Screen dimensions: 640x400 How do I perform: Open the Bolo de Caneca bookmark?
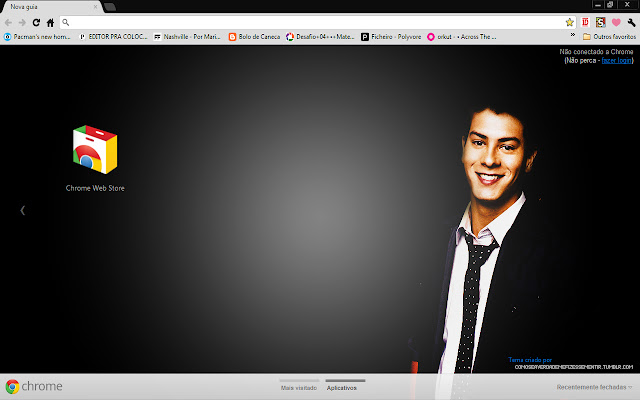[254, 36]
